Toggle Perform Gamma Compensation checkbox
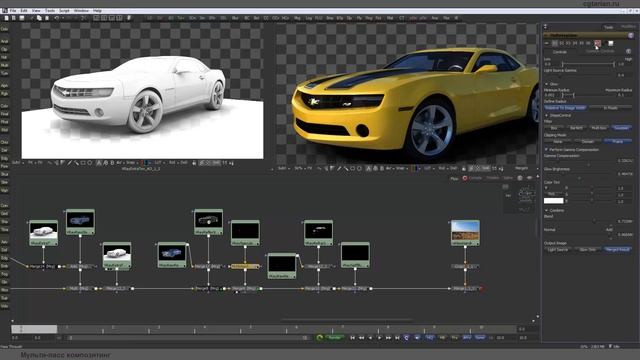 [x=547, y=150]
